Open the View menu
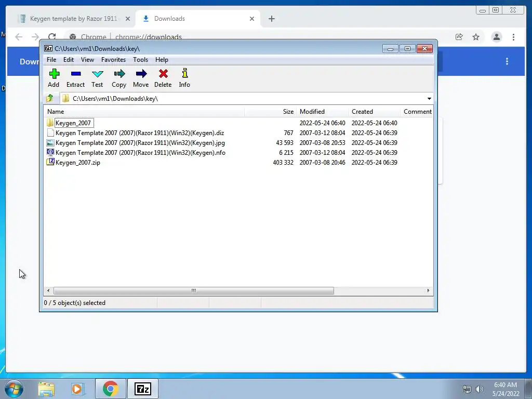The width and height of the screenshot is (532, 399). coord(87,60)
